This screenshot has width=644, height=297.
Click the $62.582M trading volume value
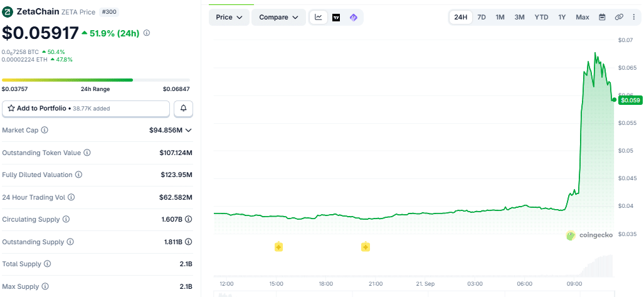[x=176, y=197]
